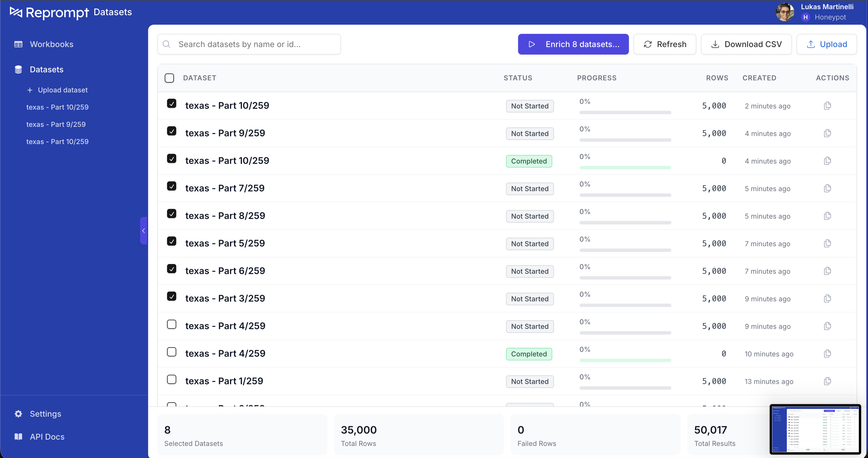Click copy icon for Part 7/259 row
Screen dimensions: 868x458
pos(827,188)
